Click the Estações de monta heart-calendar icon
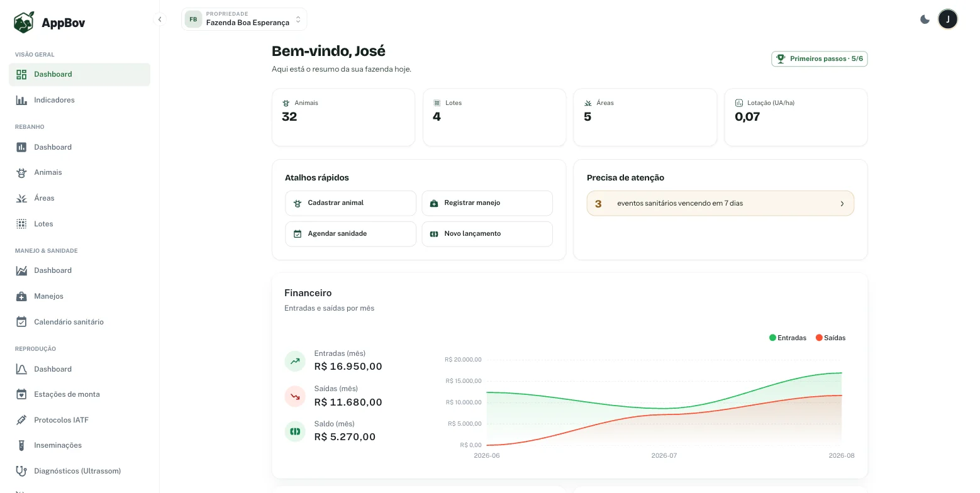This screenshot has width=980, height=493. pos(21,394)
